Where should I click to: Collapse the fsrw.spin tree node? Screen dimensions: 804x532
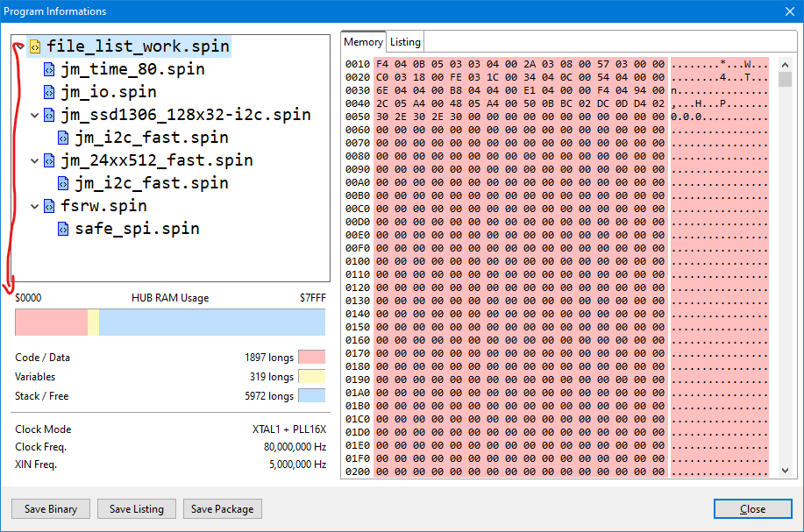(x=34, y=206)
